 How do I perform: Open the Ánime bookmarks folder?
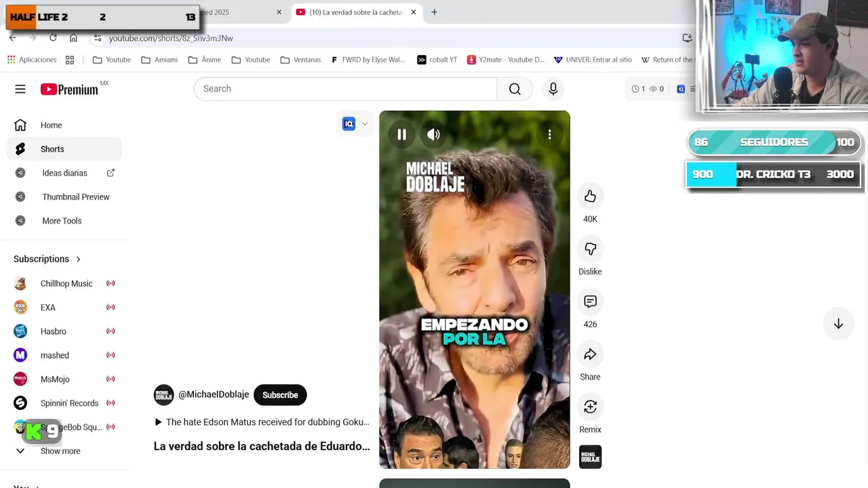205,60
